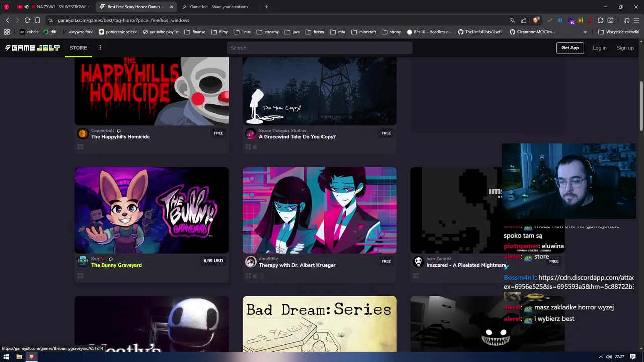644x362 pixels.
Task: Open the browser hamburger main menu
Action: coord(636,20)
